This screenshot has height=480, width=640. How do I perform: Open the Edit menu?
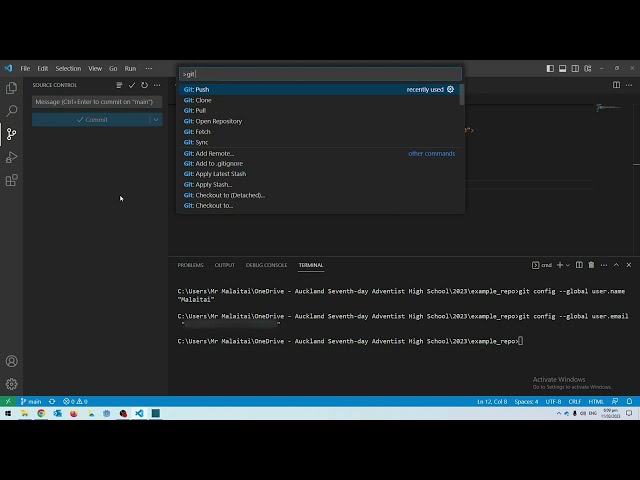pyautogui.click(x=43, y=69)
